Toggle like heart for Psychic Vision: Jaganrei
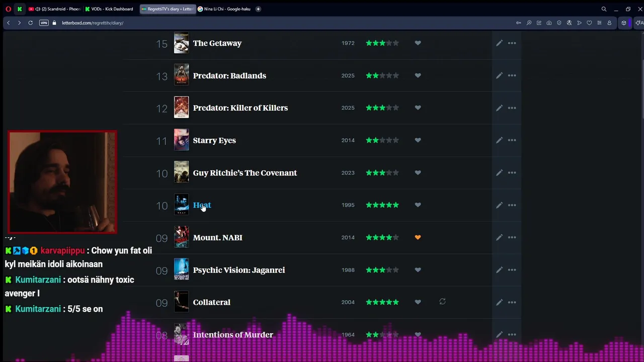The width and height of the screenshot is (644, 362). pos(418,270)
